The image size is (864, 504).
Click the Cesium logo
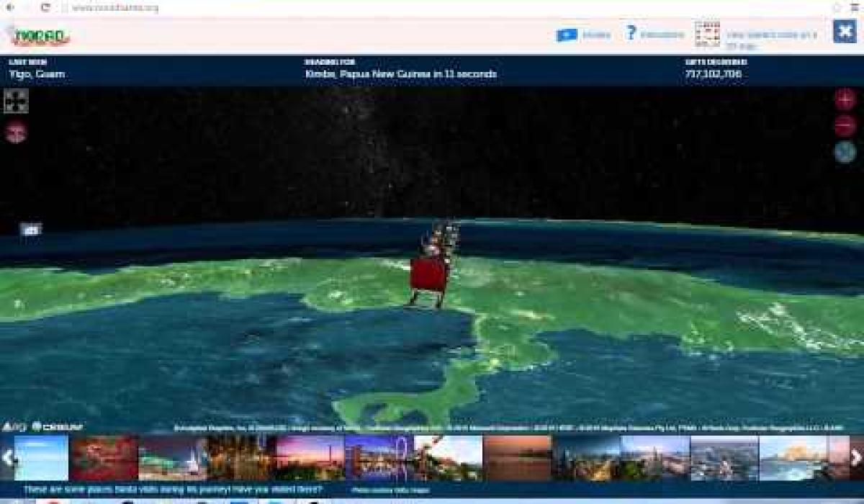tap(58, 427)
